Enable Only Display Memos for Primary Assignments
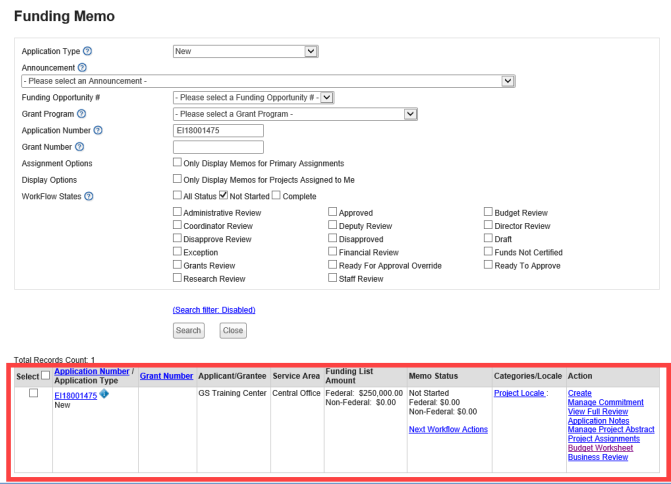 coord(177,162)
